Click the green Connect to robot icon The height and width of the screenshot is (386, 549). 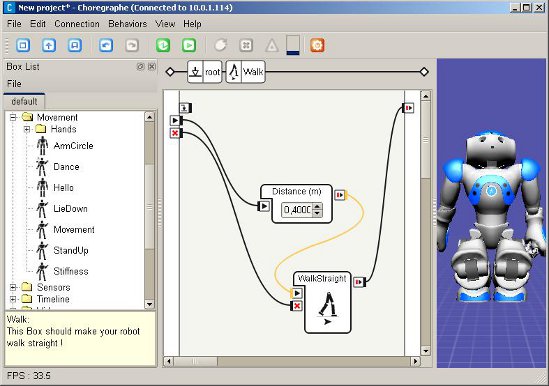[x=163, y=45]
